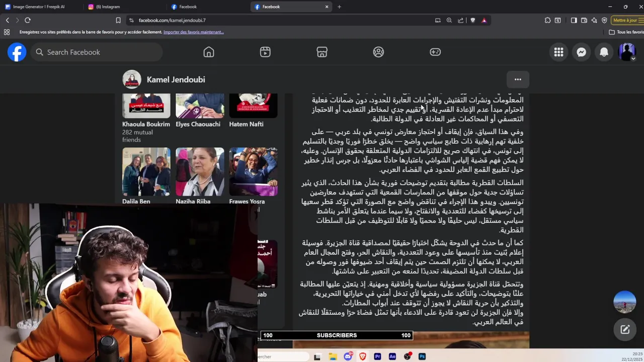The height and width of the screenshot is (362, 644).
Task: Open the zoom magnifier icon in address bar
Action: (449, 20)
